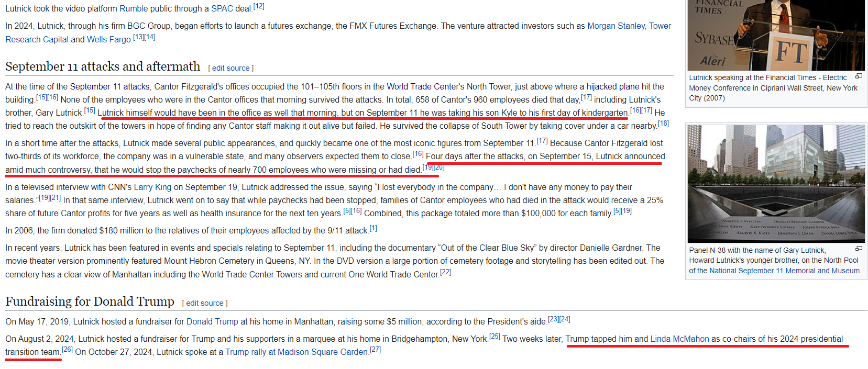Jump to citation [14] after Wells Fargo

point(150,37)
